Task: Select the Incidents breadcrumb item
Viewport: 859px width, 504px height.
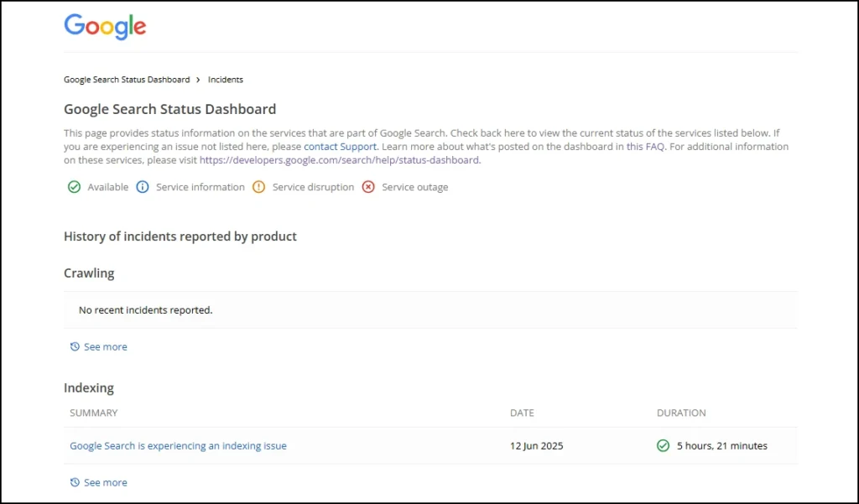Action: [226, 80]
